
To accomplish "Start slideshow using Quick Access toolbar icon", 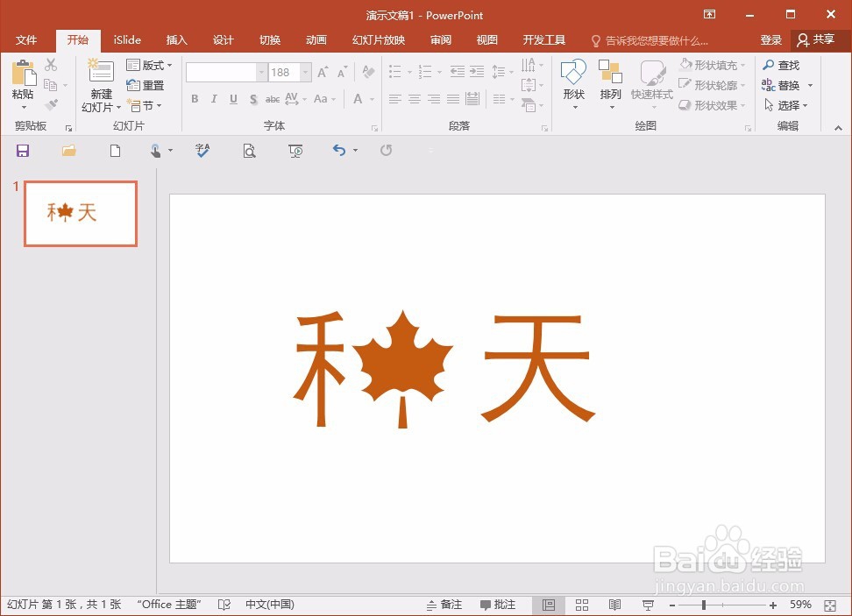I will (x=295, y=150).
